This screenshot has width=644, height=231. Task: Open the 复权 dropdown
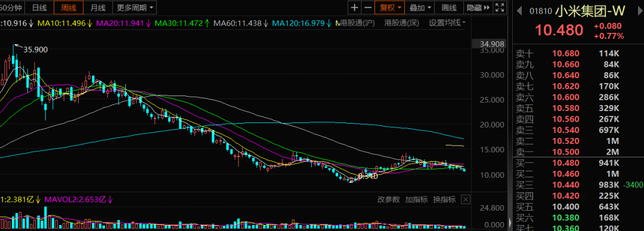pyautogui.click(x=390, y=7)
